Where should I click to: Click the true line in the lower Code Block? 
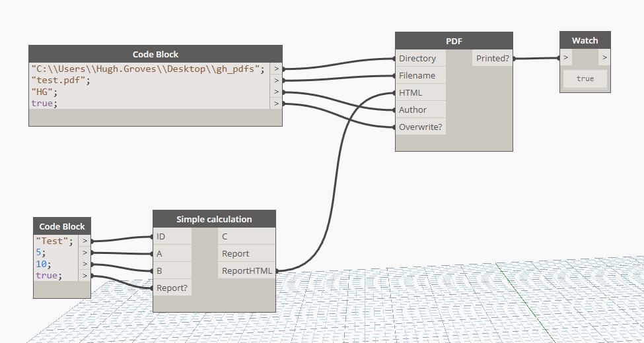49,275
